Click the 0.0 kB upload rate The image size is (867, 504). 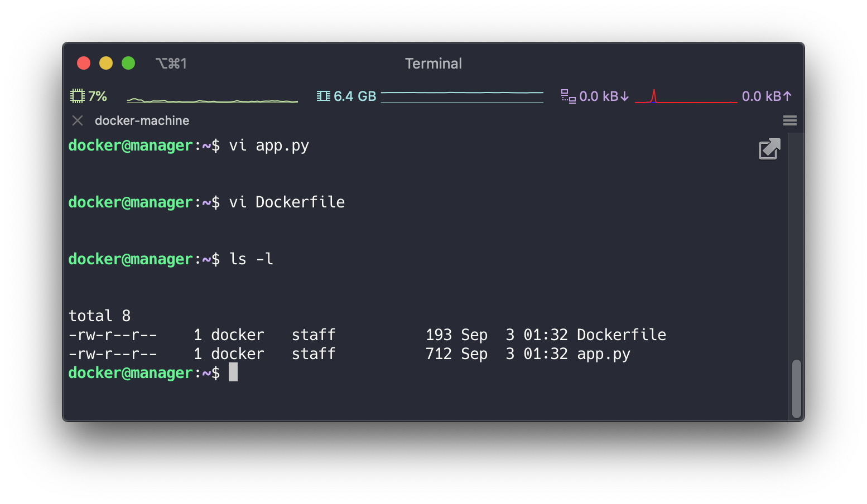767,96
